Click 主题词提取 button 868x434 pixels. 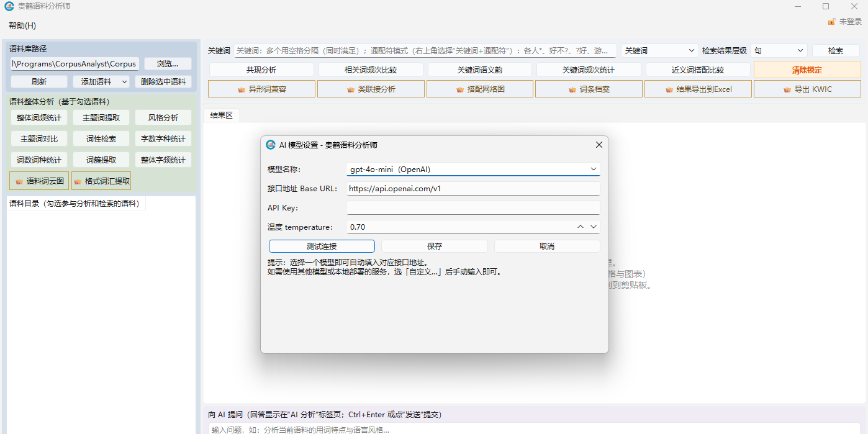click(101, 117)
